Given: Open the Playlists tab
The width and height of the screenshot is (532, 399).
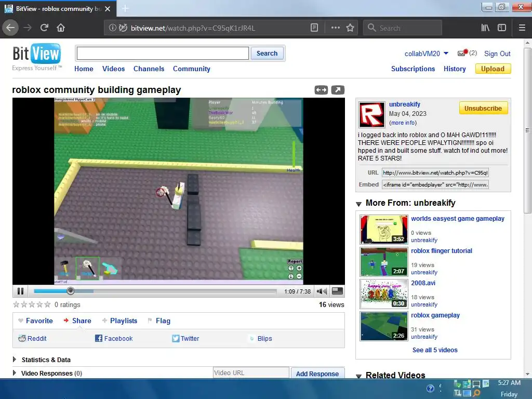Looking at the screenshot, I should click(120, 321).
